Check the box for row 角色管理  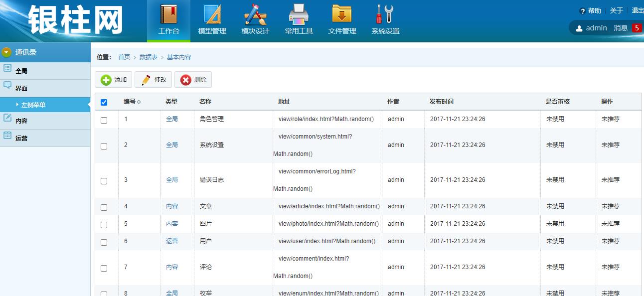coord(104,120)
